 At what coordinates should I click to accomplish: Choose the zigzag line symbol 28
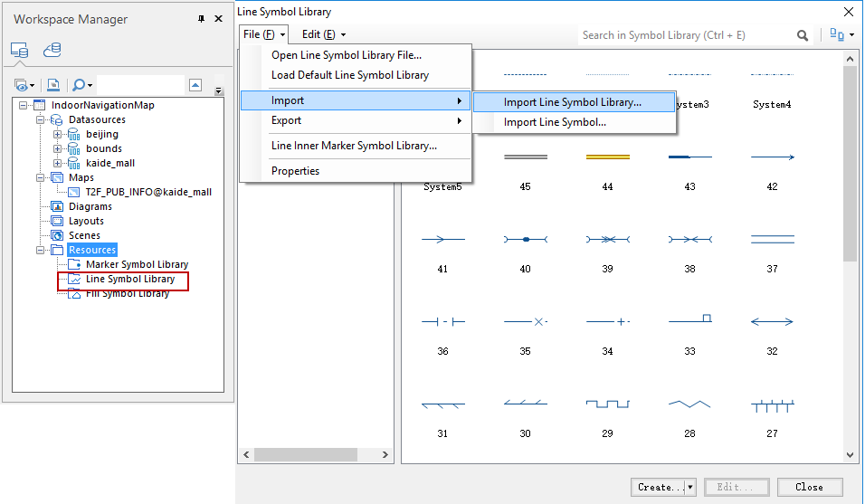click(x=689, y=404)
